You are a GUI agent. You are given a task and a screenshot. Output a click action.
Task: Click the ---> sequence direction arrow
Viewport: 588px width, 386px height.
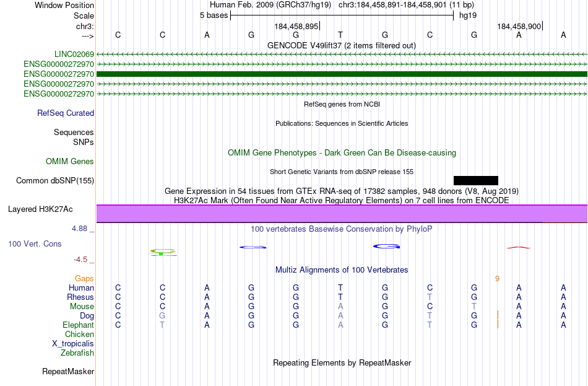pos(87,36)
